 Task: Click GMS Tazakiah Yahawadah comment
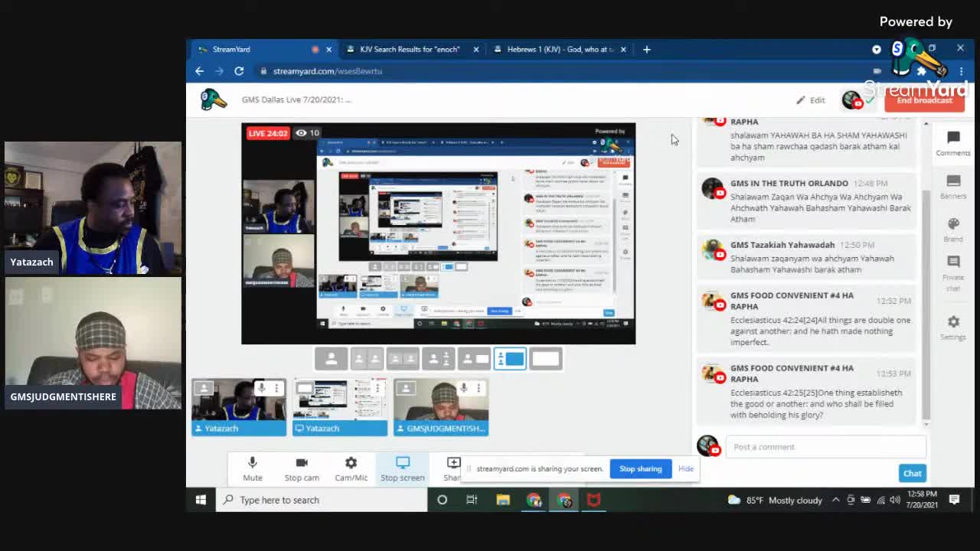(x=808, y=257)
